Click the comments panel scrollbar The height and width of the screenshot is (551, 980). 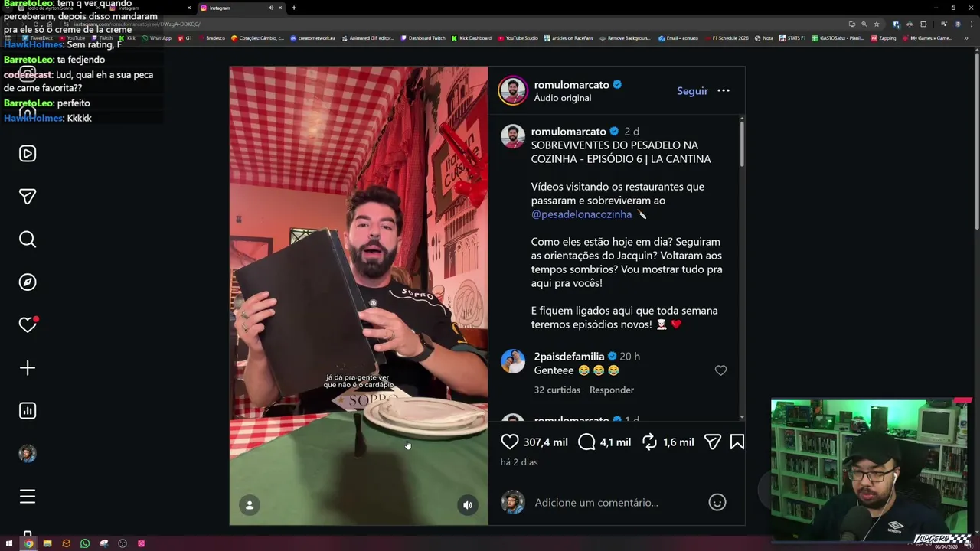coord(741,143)
